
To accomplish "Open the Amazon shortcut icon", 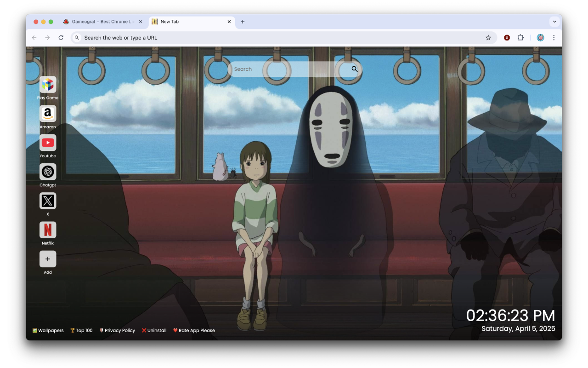I will click(x=48, y=114).
